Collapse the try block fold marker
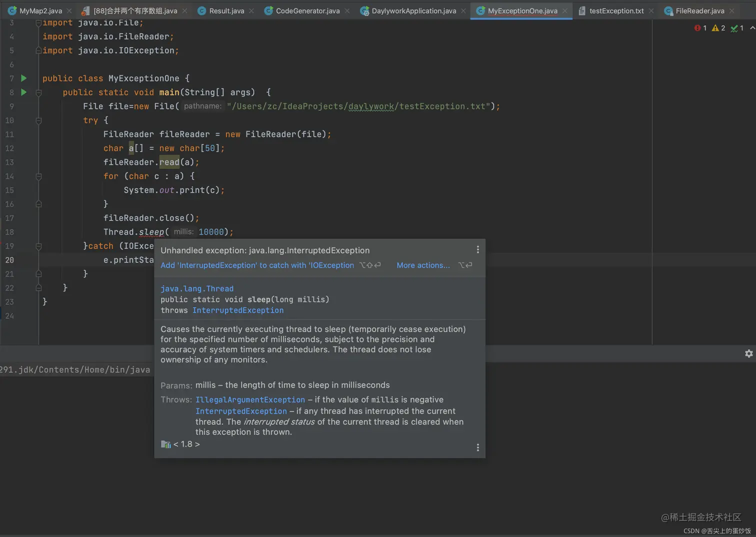This screenshot has height=537, width=756. point(38,120)
